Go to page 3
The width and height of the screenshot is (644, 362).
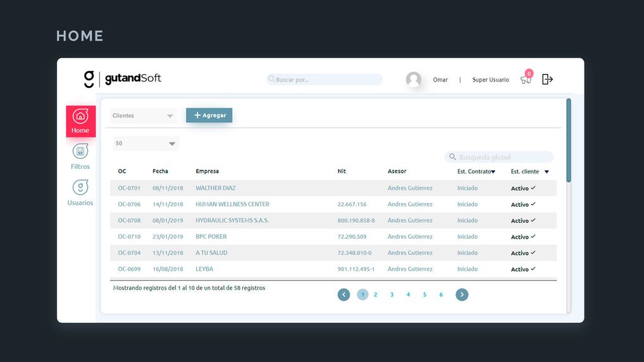392,295
